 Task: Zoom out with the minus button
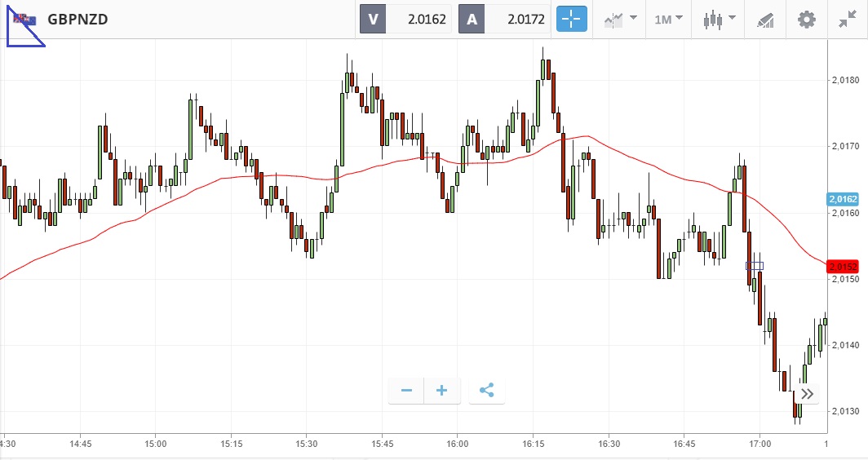(x=406, y=391)
